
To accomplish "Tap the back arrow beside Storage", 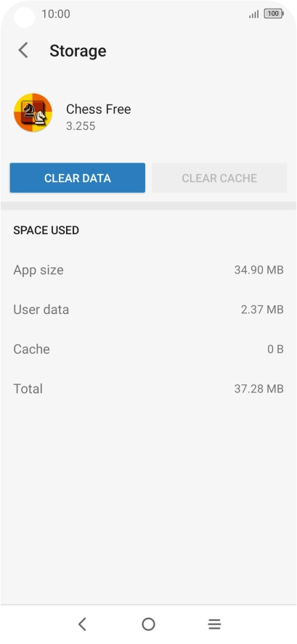I will pyautogui.click(x=23, y=51).
